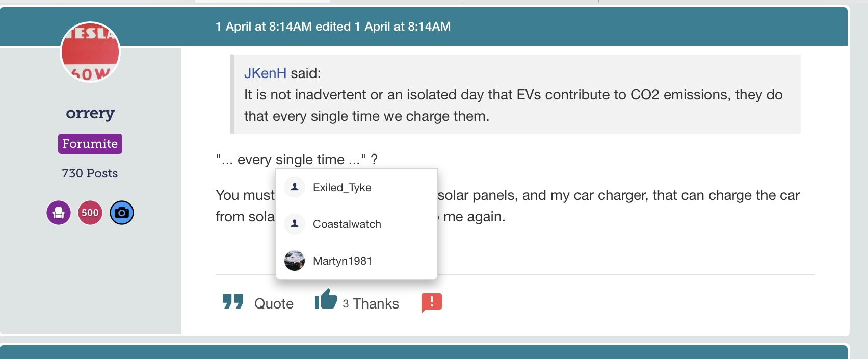
Task: Click the blue camera badge icon
Action: tap(122, 213)
